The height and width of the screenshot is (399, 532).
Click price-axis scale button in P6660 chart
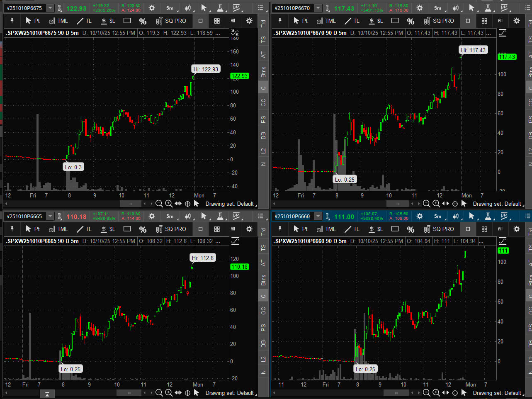tap(503, 241)
